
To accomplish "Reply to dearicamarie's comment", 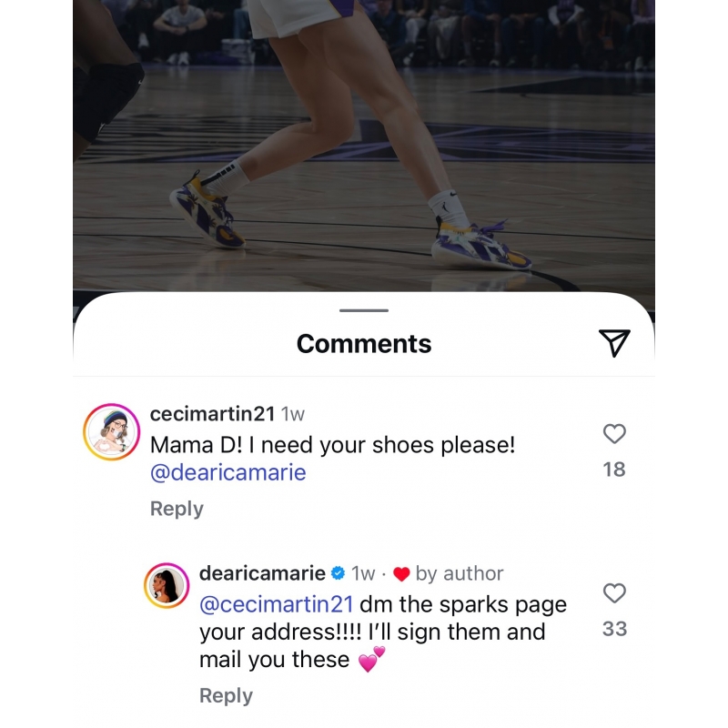I will pyautogui.click(x=226, y=695).
